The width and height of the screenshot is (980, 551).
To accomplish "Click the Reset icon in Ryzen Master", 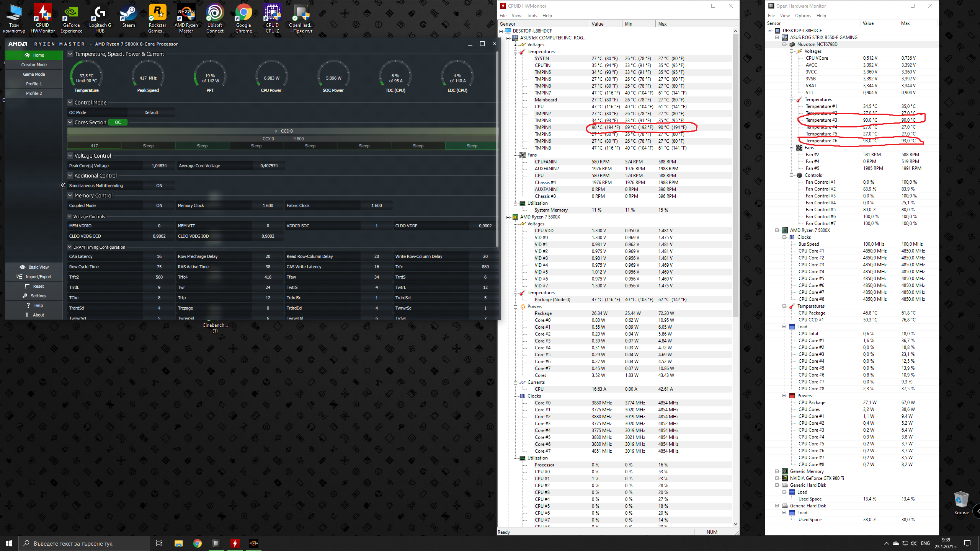I will tap(27, 286).
